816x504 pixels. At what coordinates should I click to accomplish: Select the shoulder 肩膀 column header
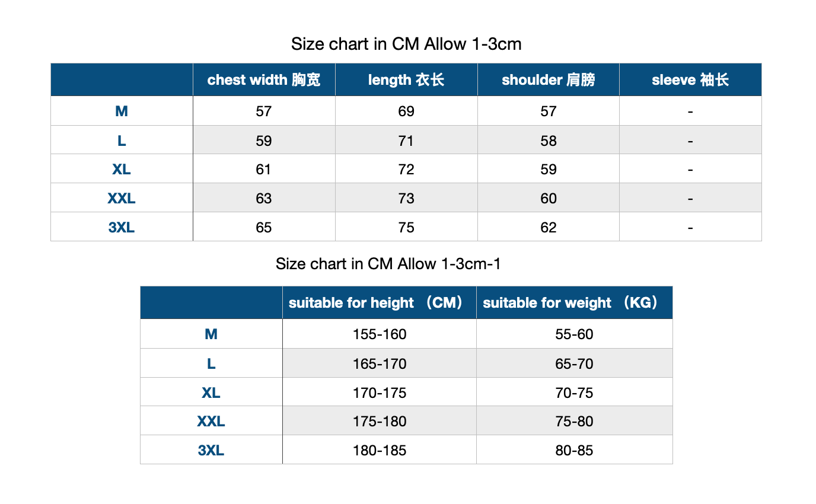click(x=549, y=79)
